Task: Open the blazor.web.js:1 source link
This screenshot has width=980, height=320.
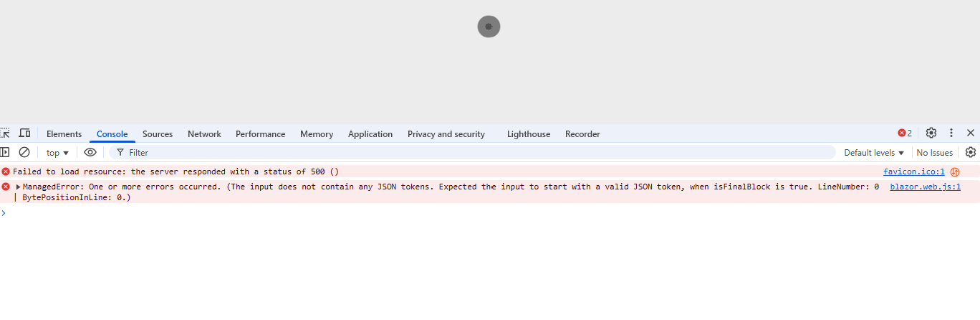Action: pyautogui.click(x=925, y=187)
